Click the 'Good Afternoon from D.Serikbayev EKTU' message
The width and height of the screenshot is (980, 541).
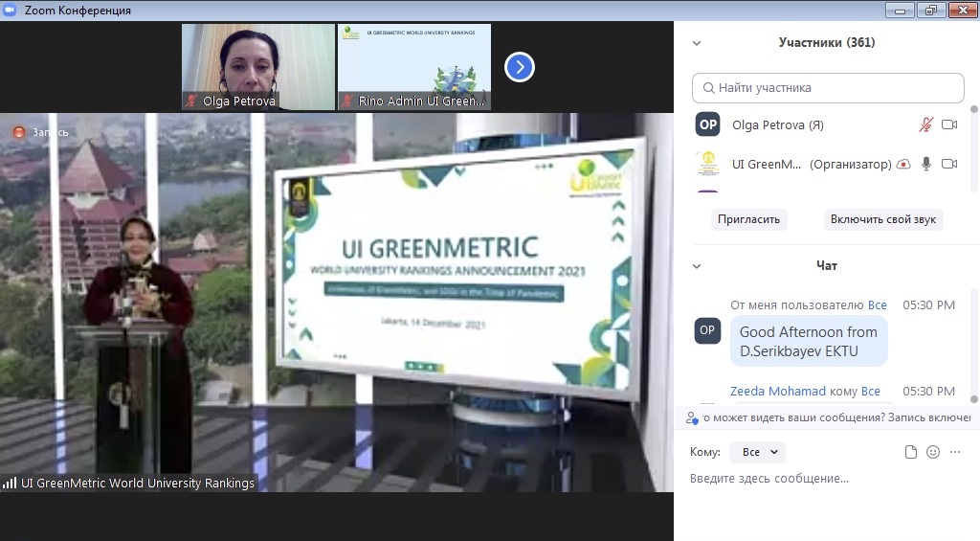[x=809, y=342]
